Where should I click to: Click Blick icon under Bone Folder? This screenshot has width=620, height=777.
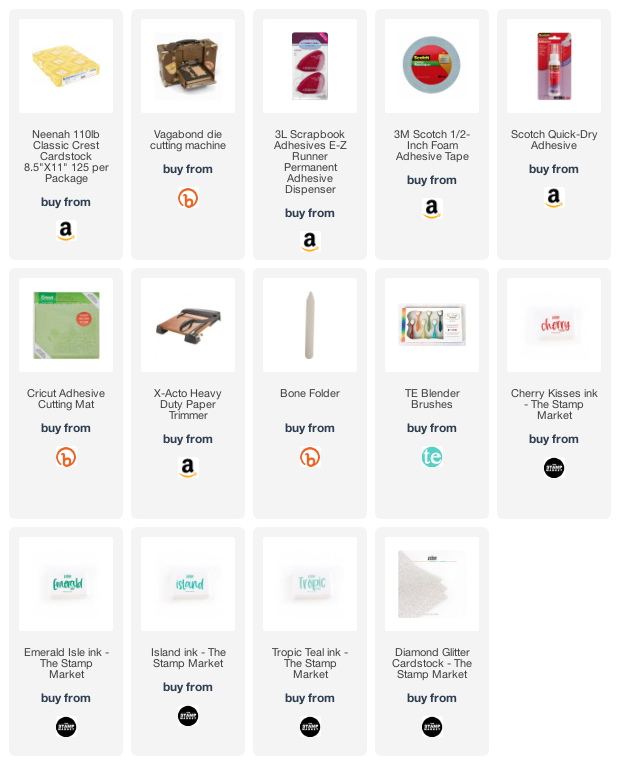point(310,457)
